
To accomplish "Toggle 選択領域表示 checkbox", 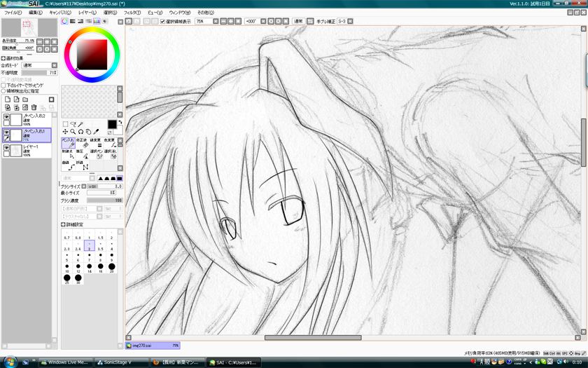I will (162, 22).
